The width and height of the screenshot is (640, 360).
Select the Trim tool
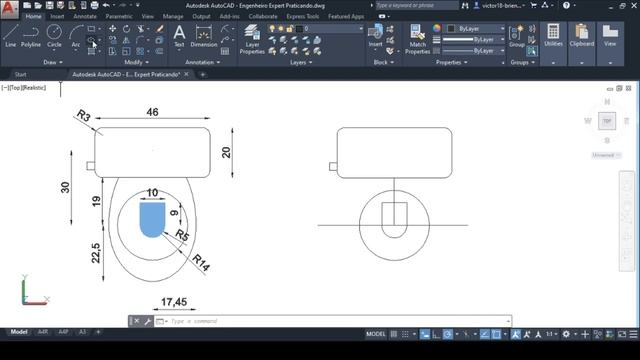tap(141, 29)
